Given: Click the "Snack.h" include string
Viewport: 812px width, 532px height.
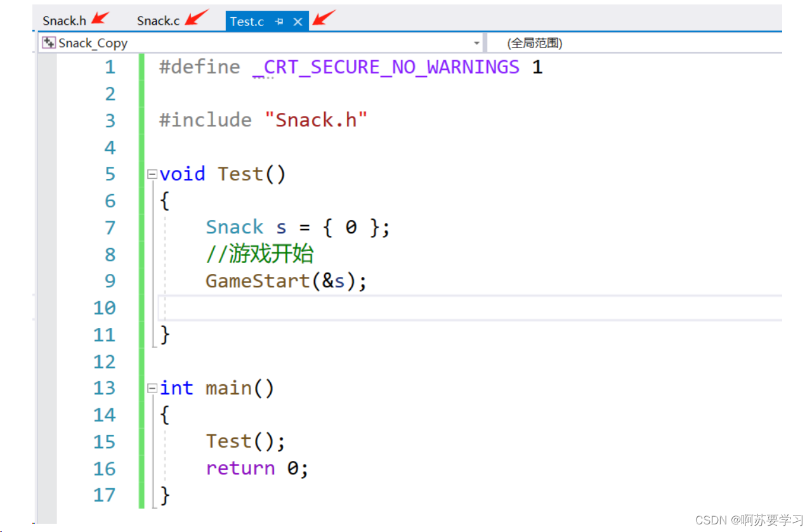Looking at the screenshot, I should pyautogui.click(x=316, y=120).
